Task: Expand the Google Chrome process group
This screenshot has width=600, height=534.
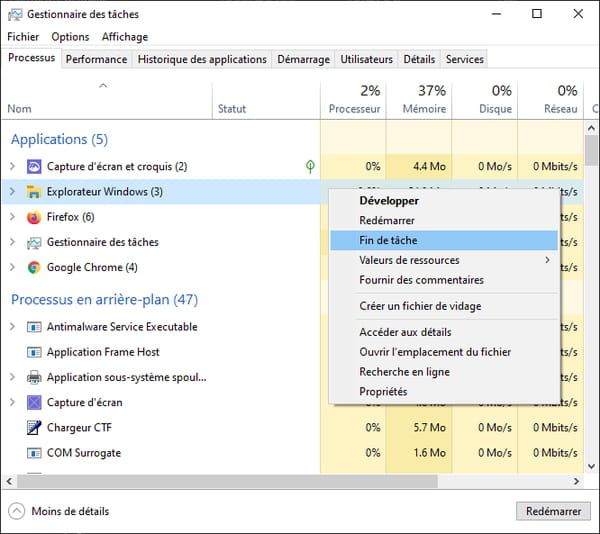Action: pos(12,267)
